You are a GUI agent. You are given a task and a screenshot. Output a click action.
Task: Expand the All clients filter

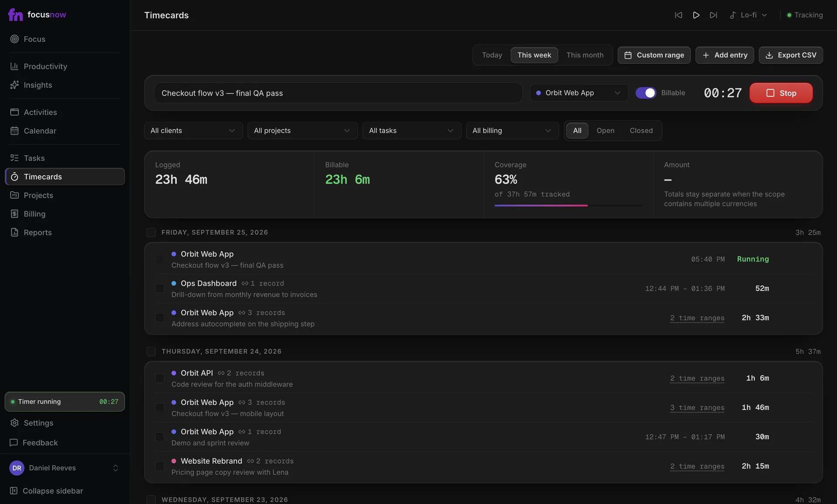point(193,130)
